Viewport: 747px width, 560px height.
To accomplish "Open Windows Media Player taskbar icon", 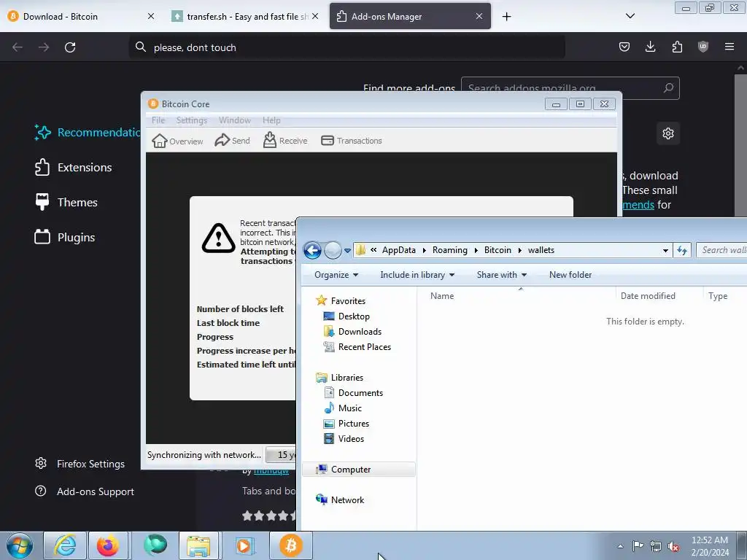I will (x=244, y=545).
